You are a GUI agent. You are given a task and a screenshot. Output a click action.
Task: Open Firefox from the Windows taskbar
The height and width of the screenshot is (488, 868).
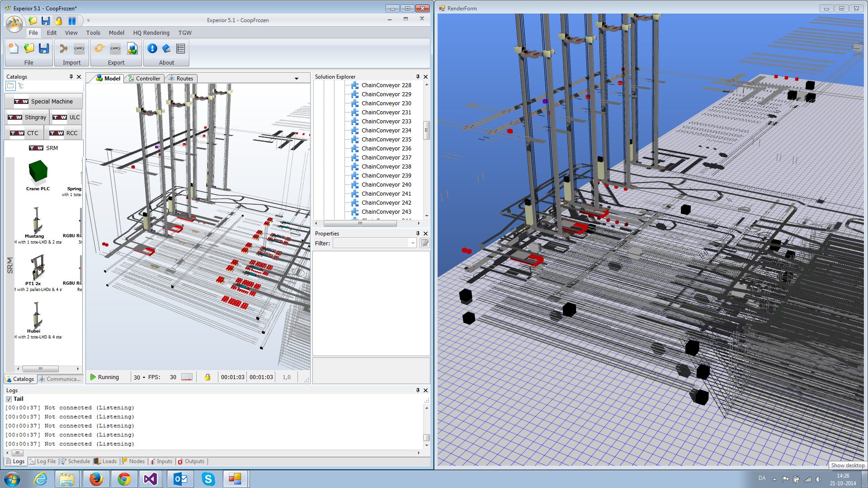96,479
